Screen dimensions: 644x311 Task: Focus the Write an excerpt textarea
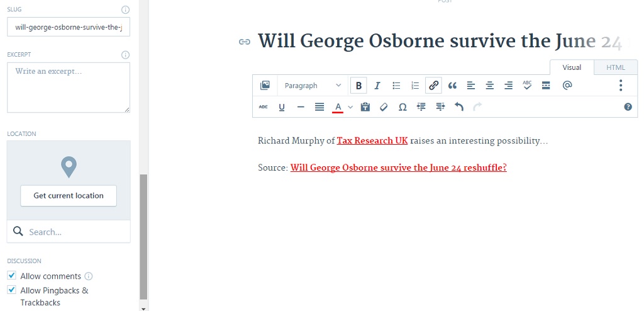click(x=69, y=88)
